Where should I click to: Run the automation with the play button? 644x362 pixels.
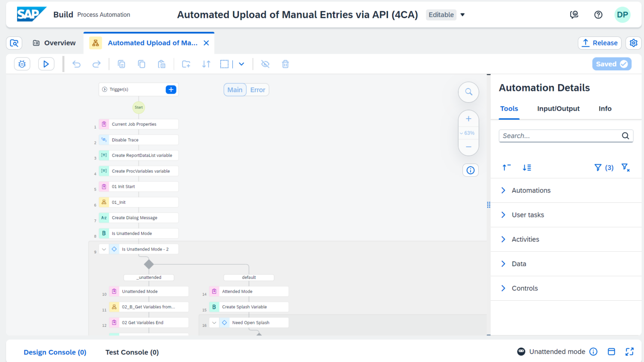coord(46,64)
